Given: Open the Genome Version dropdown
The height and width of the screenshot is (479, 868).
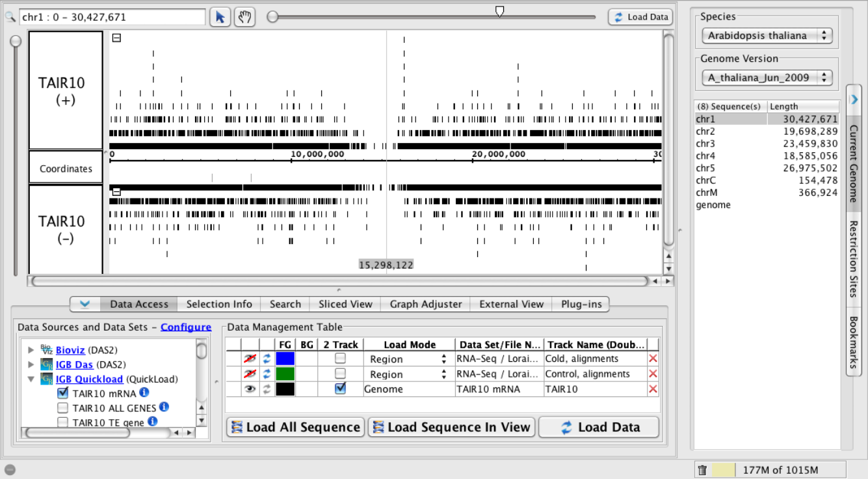Looking at the screenshot, I should coord(767,77).
